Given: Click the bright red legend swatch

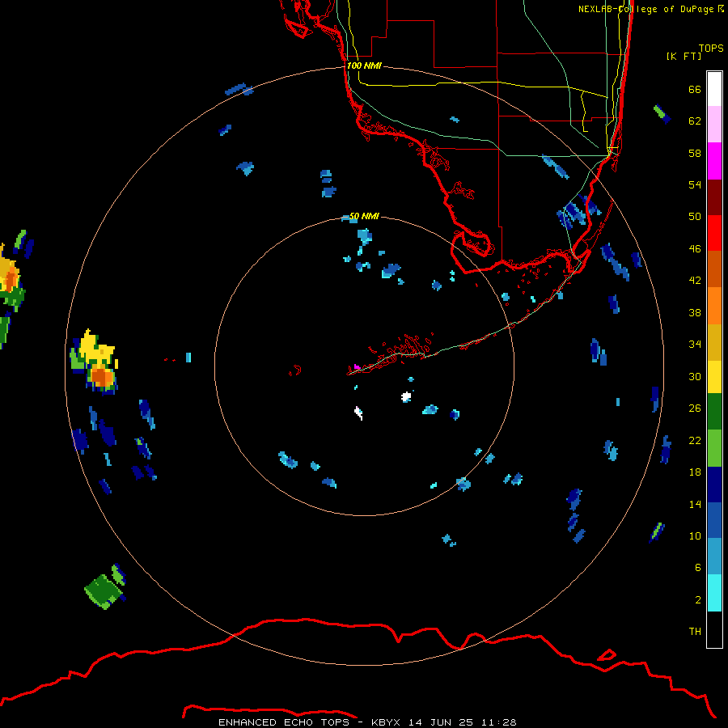Looking at the screenshot, I should coord(714,233).
